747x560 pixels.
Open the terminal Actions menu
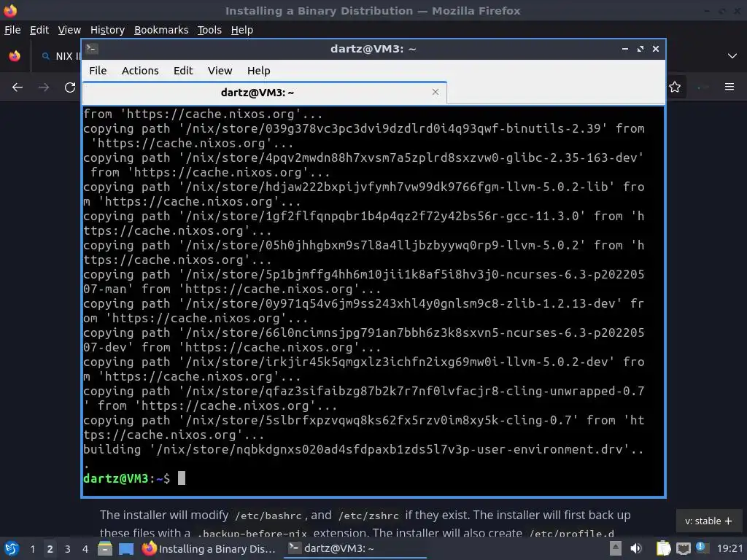coord(140,71)
